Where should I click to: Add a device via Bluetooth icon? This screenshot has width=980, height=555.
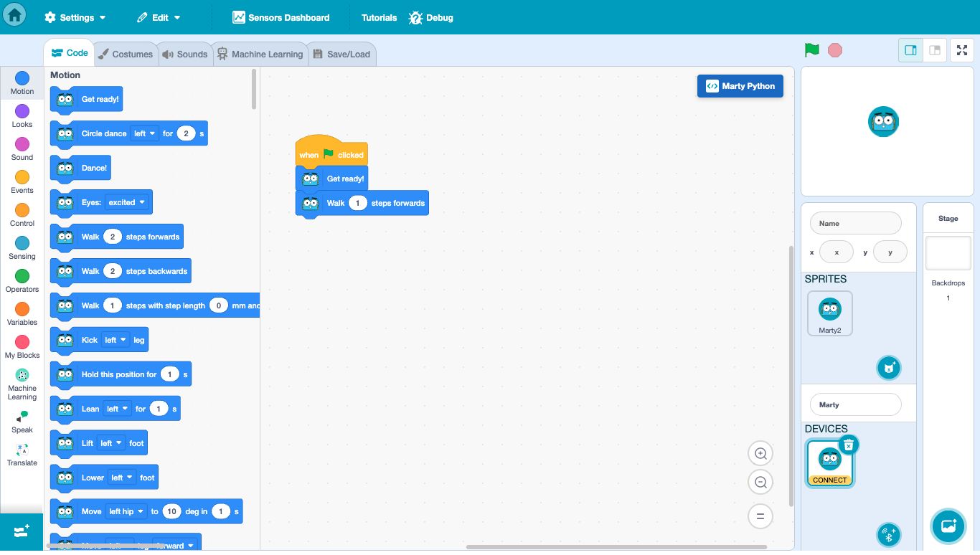pyautogui.click(x=889, y=534)
